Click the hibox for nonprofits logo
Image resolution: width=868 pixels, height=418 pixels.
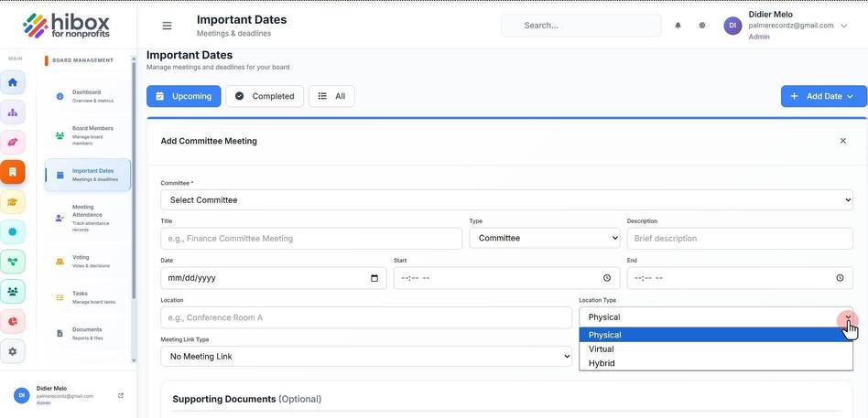(x=67, y=25)
